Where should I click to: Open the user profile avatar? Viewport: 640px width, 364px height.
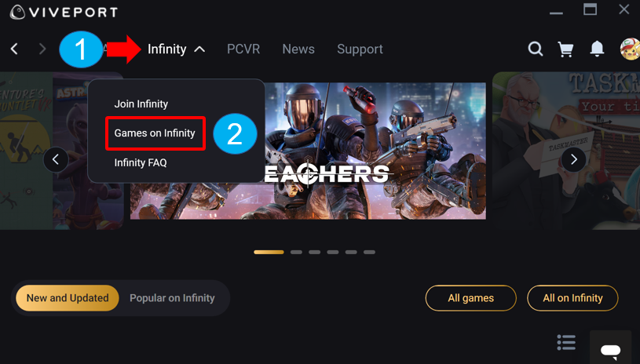(630, 49)
